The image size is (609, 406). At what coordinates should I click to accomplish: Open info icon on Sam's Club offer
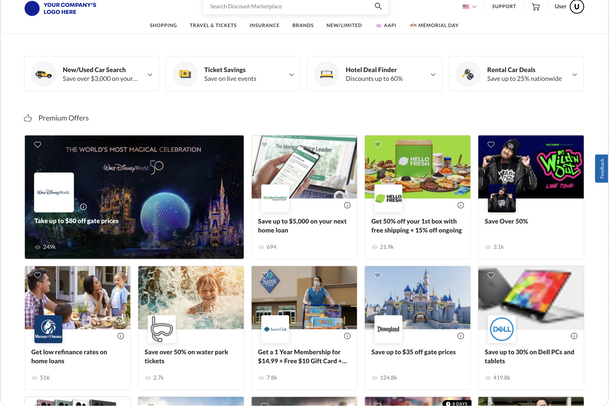pyautogui.click(x=347, y=336)
